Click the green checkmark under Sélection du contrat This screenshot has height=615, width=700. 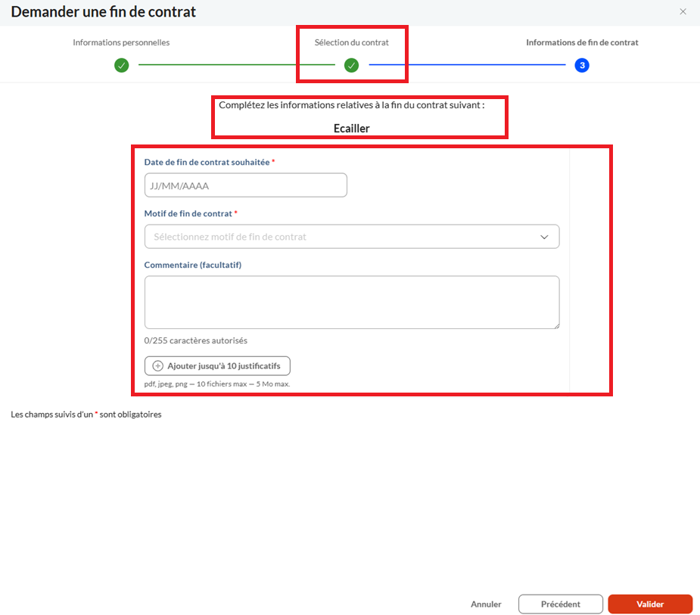click(351, 66)
